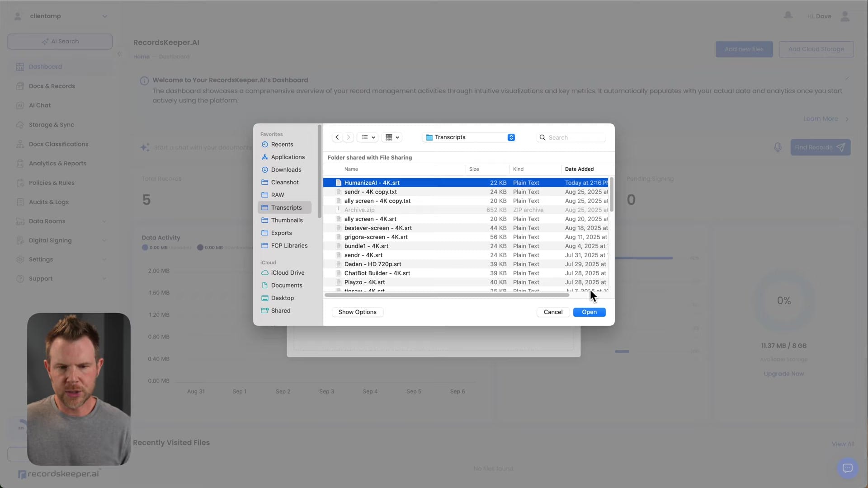Open Dashboard in RecordsKeeper sidebar

pyautogui.click(x=45, y=67)
